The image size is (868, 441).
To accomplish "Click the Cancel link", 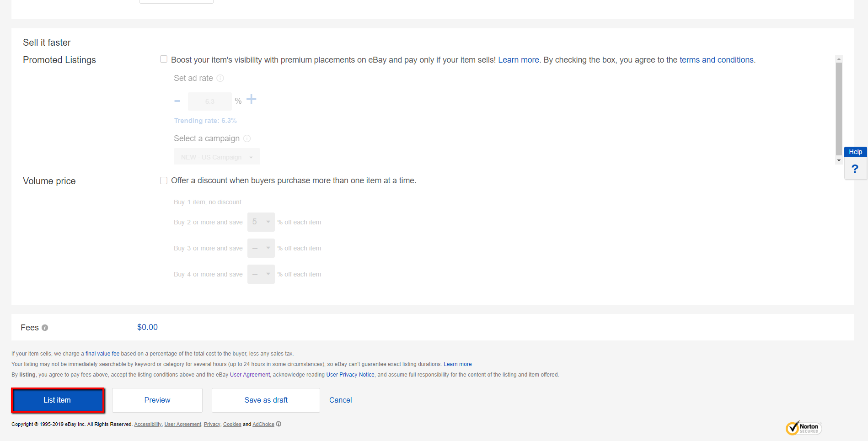I will coord(341,400).
